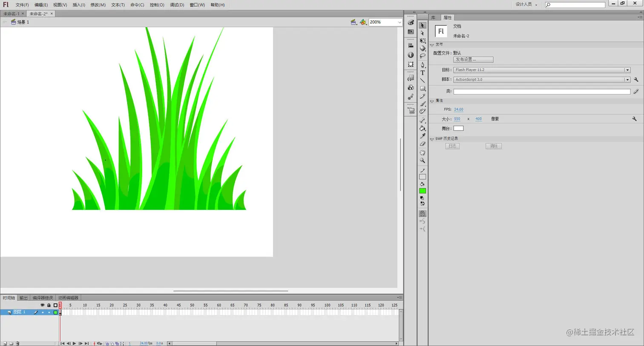This screenshot has height=346, width=644.
Task: Open the Flash Player 11.2 target dropdown
Action: (627, 70)
